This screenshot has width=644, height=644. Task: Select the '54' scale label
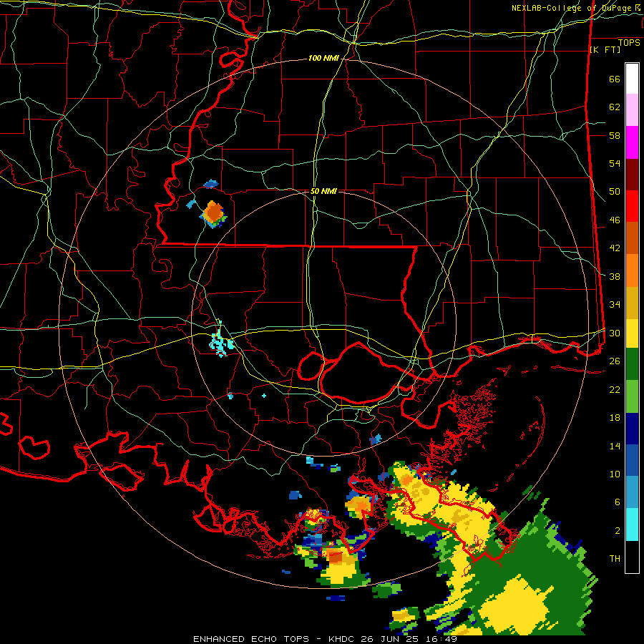(x=615, y=163)
